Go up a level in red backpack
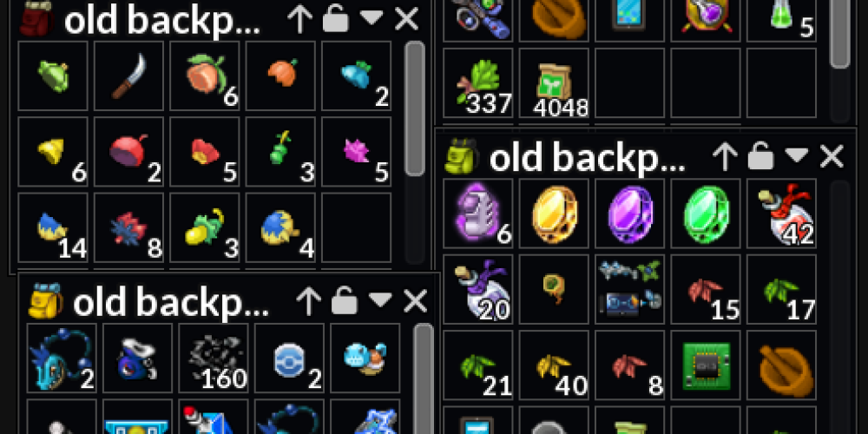The height and width of the screenshot is (434, 868). 299,19
